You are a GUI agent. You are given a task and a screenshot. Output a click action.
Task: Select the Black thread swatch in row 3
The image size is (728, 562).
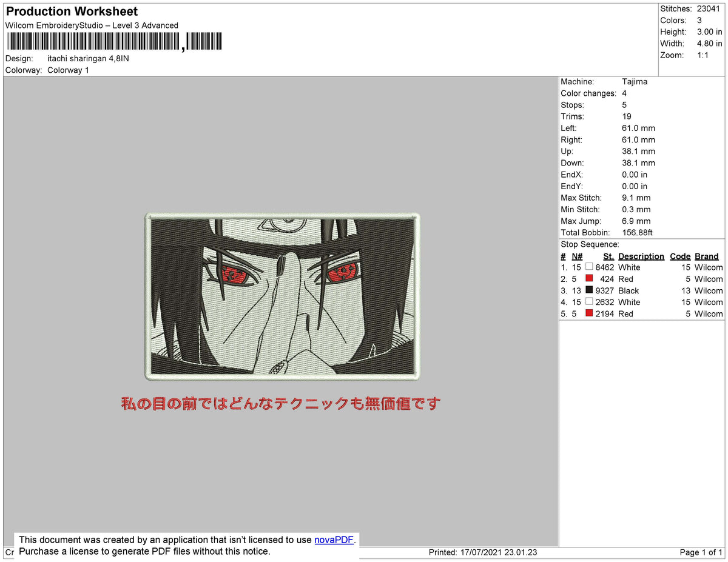(588, 289)
